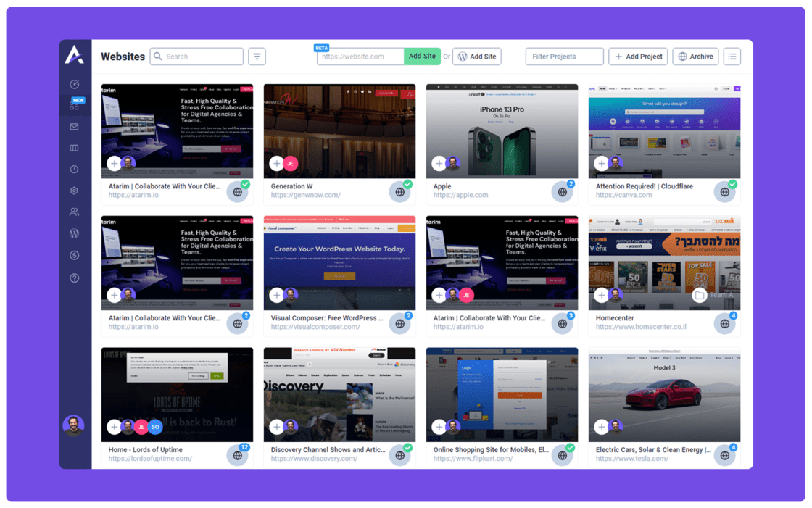Click the Home - Lords of Uptime title
The height and width of the screenshot is (508, 812).
(146, 450)
